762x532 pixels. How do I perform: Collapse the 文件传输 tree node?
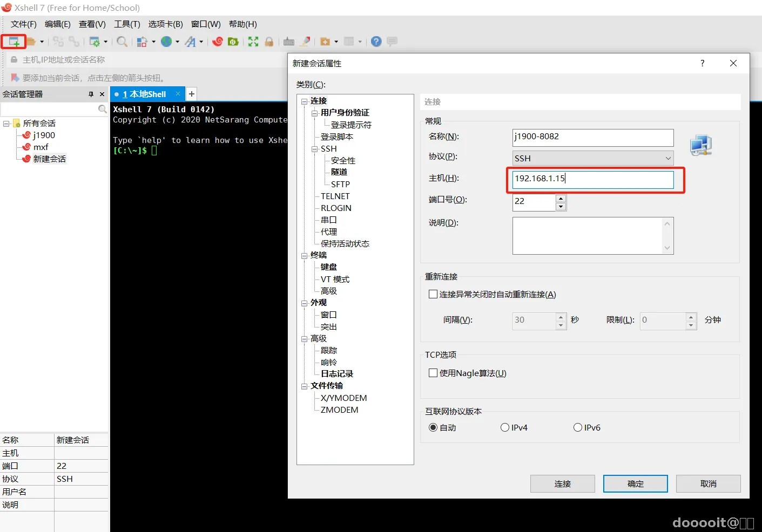[x=305, y=386]
